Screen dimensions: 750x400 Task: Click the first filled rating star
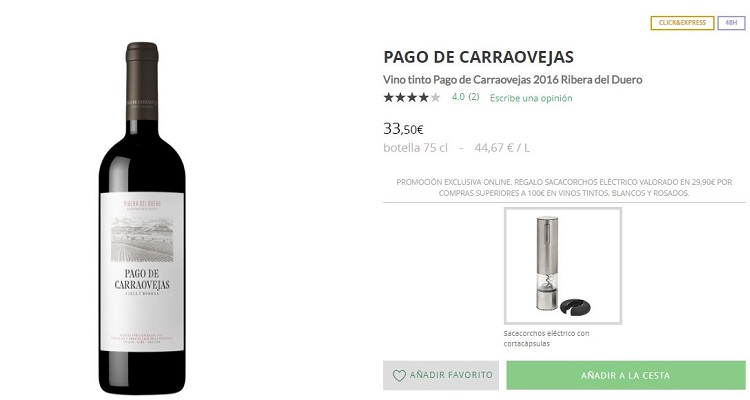click(x=389, y=97)
